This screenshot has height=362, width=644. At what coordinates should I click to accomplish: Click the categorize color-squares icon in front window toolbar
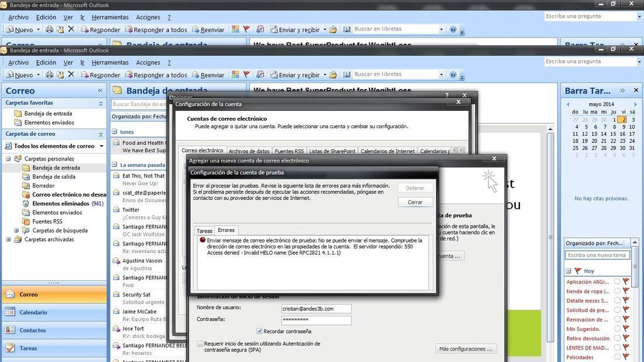235,74
